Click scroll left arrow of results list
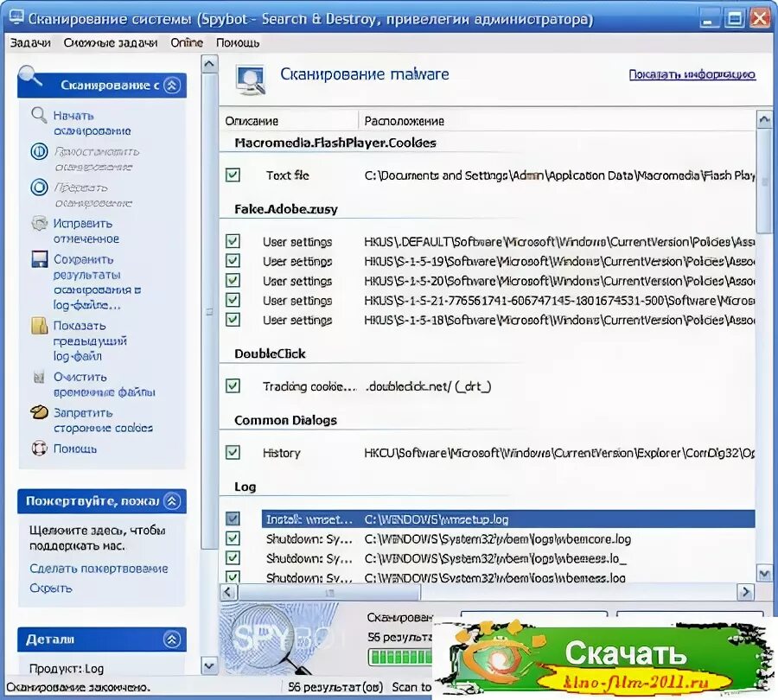This screenshot has width=778, height=700. point(227,592)
